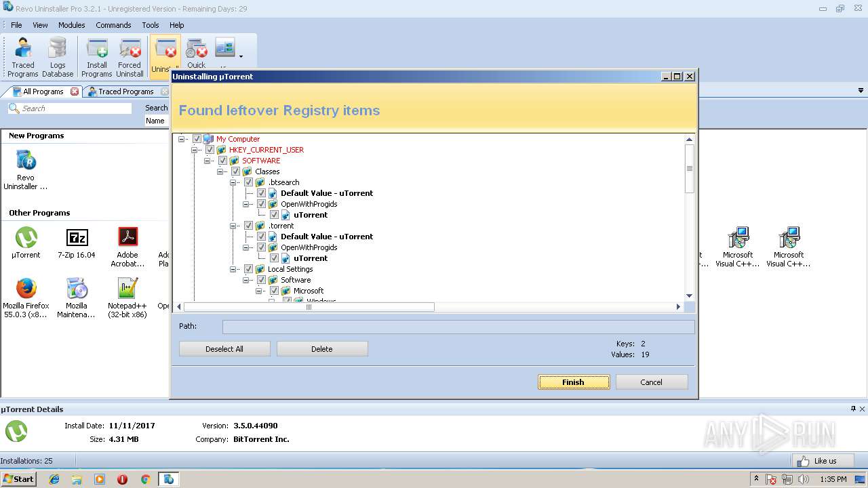The height and width of the screenshot is (488, 868).
Task: Click the search magnifier icon
Action: tap(14, 108)
